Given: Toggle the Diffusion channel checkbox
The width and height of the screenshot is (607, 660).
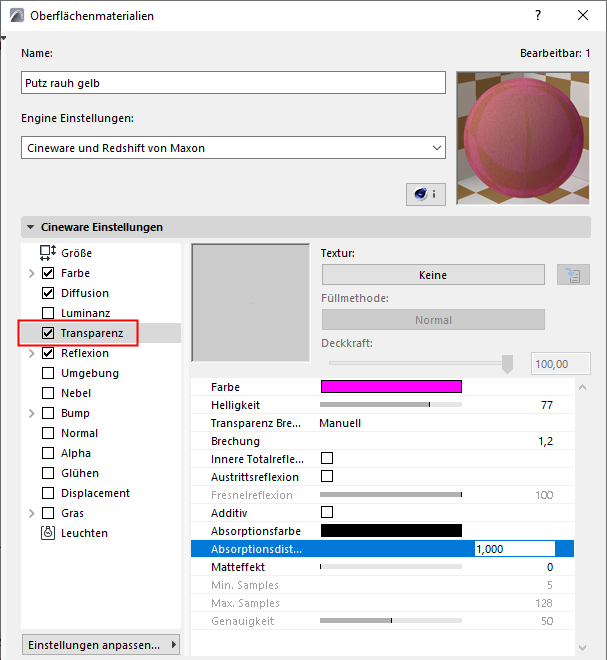Looking at the screenshot, I should coord(48,293).
